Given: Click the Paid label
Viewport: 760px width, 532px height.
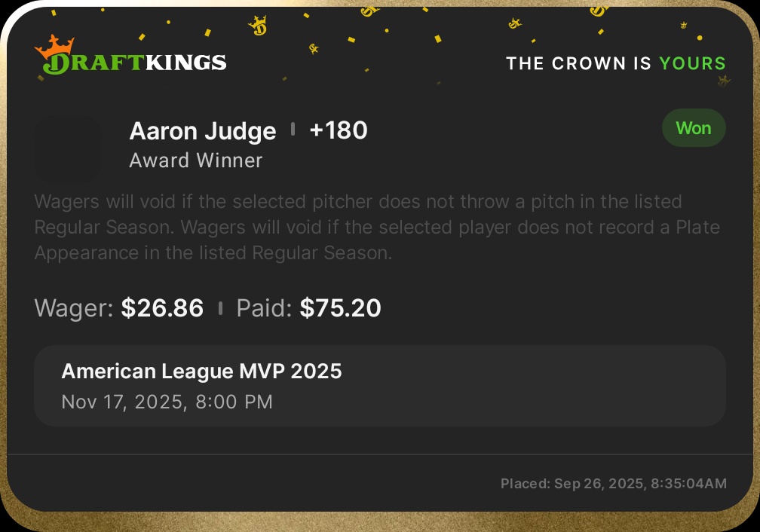Looking at the screenshot, I should point(264,308).
